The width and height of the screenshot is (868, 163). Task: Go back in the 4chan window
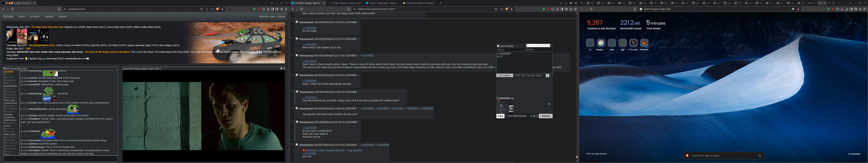pos(293,9)
